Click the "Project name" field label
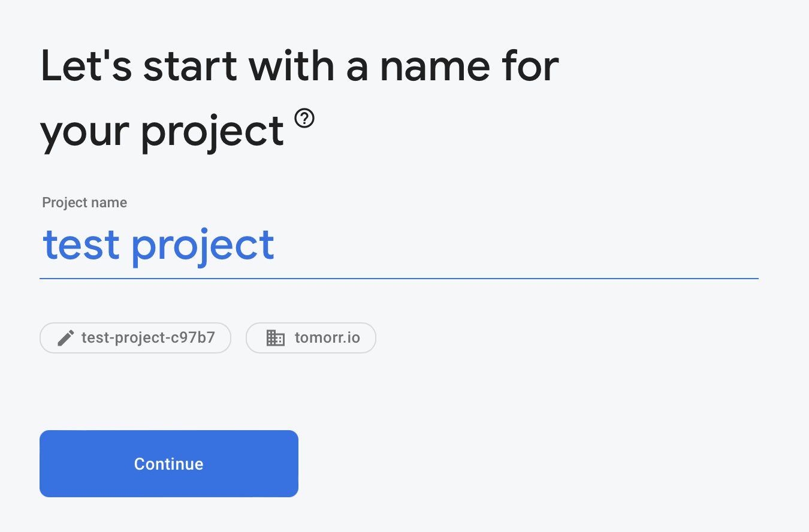The height and width of the screenshot is (532, 809). coord(84,202)
